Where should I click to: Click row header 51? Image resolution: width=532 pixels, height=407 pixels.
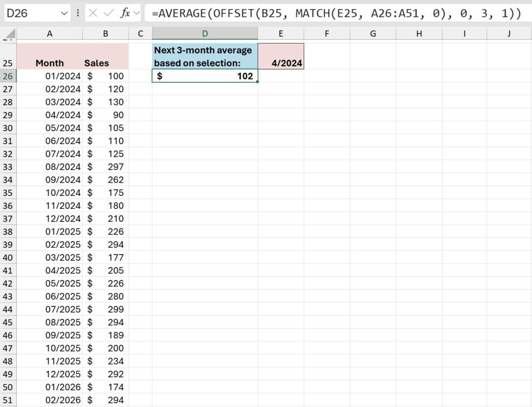click(x=10, y=400)
